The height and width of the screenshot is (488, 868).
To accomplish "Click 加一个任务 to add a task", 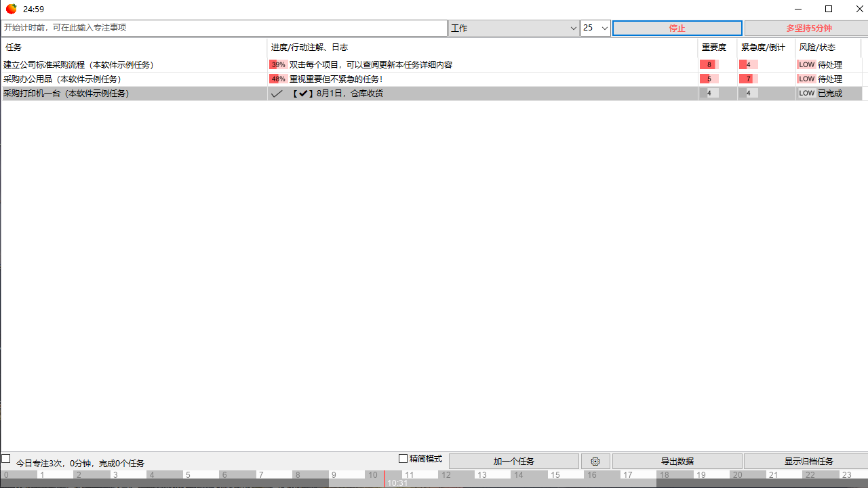I will pos(513,461).
